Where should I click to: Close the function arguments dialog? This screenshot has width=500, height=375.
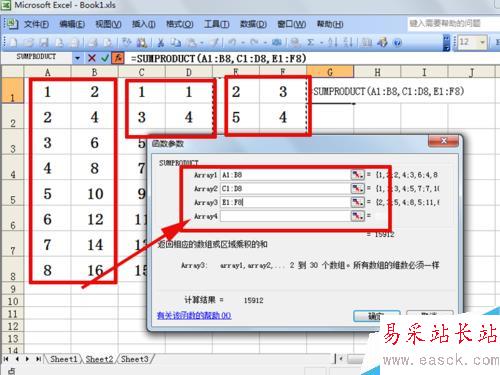point(443,141)
